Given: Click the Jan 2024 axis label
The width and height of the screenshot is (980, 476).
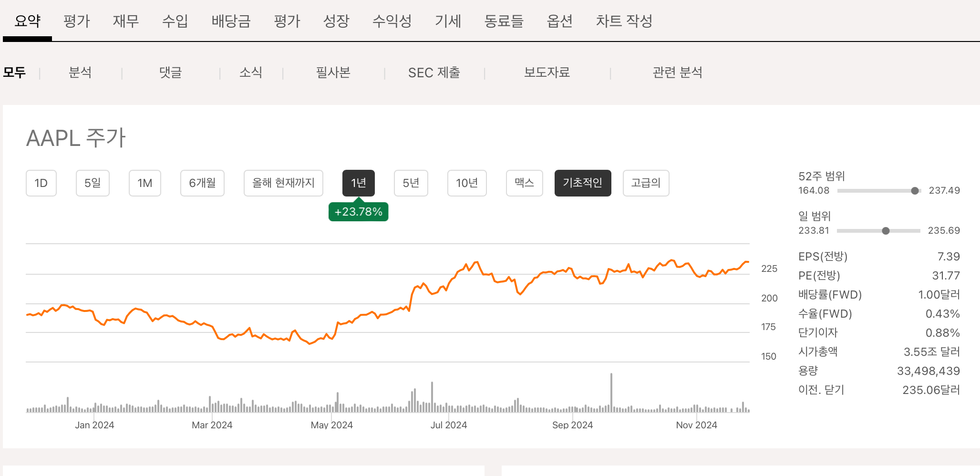Looking at the screenshot, I should (x=94, y=425).
